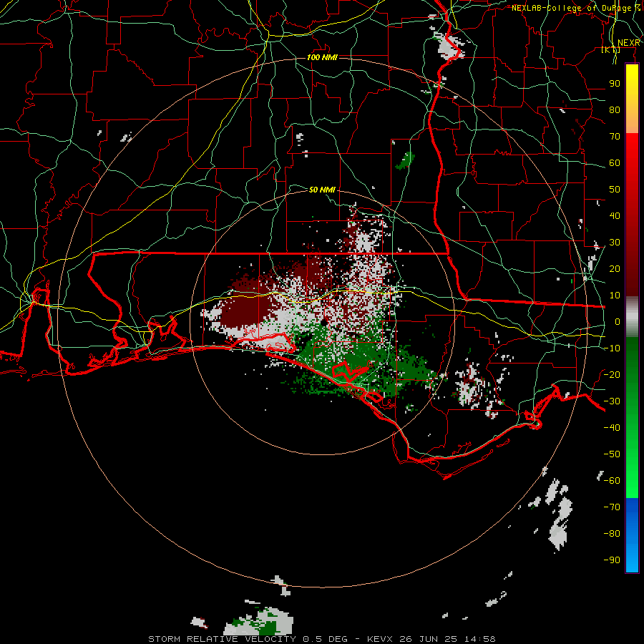This screenshot has height=644, width=644.
Task: Click the -50 value on velocity scale
Action: pos(612,454)
